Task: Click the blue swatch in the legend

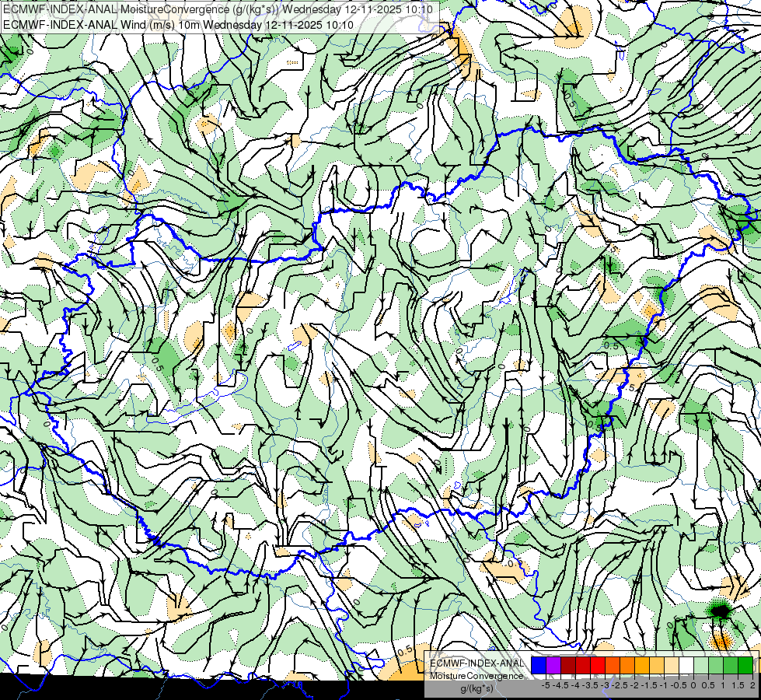Action: [539, 666]
